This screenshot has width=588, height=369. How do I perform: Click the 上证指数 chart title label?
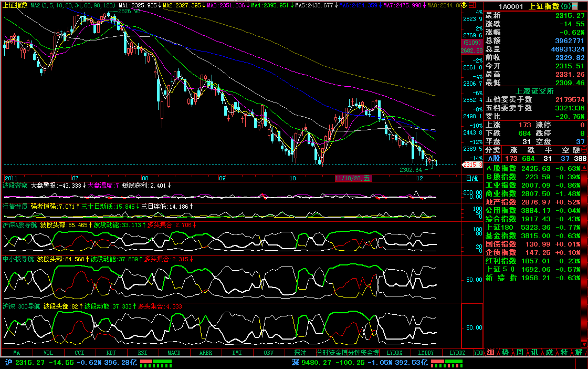[15, 5]
